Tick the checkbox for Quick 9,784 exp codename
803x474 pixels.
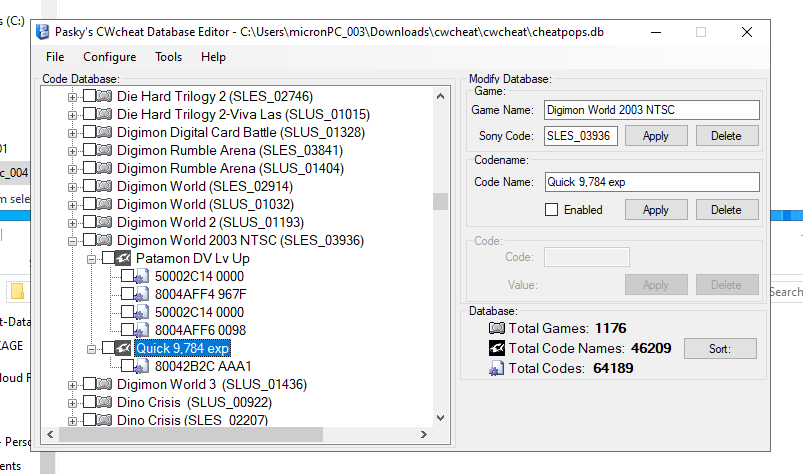pyautogui.click(x=108, y=348)
